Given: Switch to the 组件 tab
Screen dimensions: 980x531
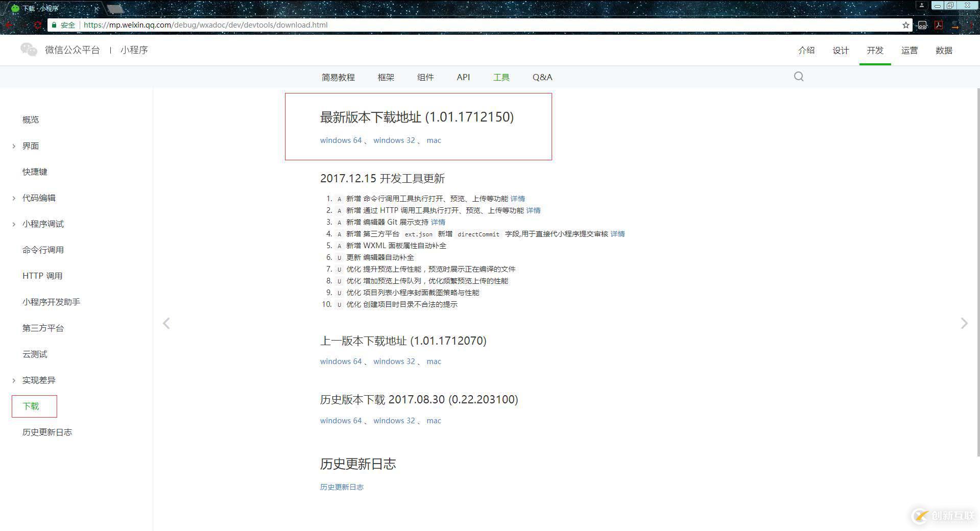Looking at the screenshot, I should (425, 77).
